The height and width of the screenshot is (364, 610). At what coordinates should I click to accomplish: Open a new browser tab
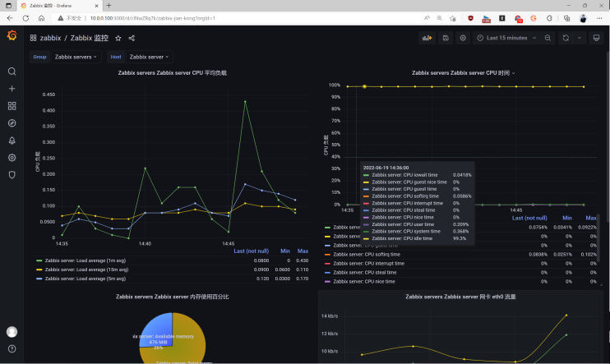(109, 6)
